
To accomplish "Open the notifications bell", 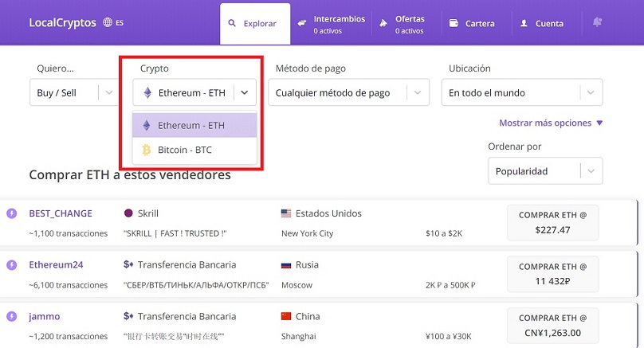I will (x=598, y=22).
